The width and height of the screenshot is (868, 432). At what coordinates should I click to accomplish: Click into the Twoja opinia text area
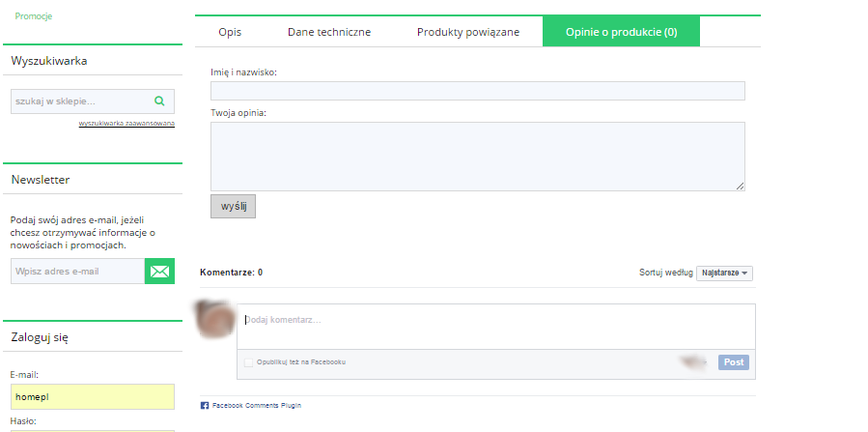click(478, 157)
